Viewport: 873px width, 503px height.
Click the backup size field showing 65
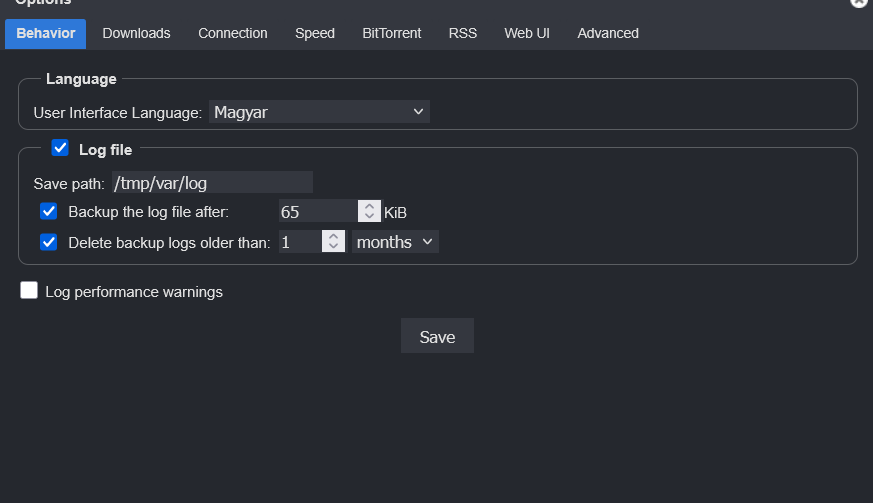click(x=317, y=211)
